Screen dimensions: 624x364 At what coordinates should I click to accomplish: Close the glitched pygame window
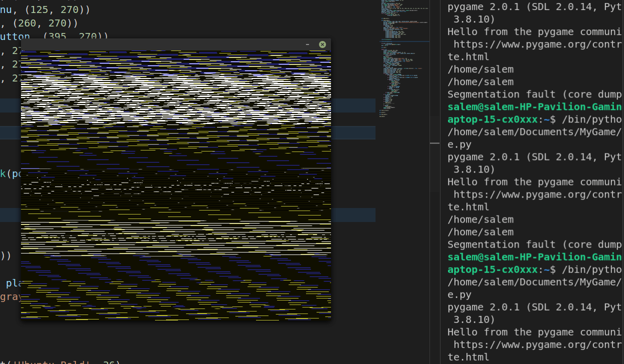322,44
